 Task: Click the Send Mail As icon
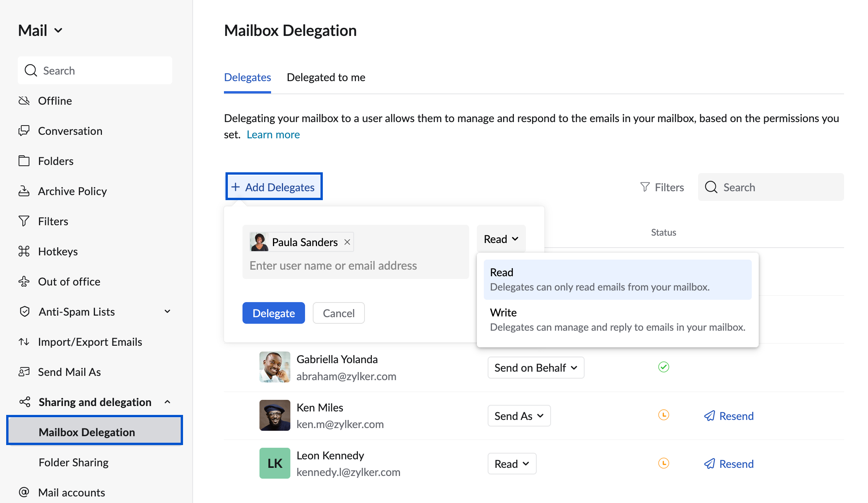(24, 372)
